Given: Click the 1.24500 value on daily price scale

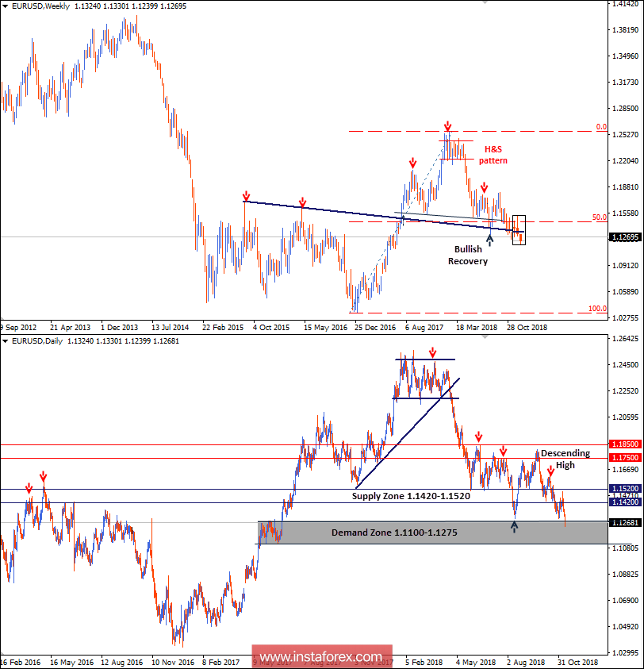Looking at the screenshot, I should 626,365.
